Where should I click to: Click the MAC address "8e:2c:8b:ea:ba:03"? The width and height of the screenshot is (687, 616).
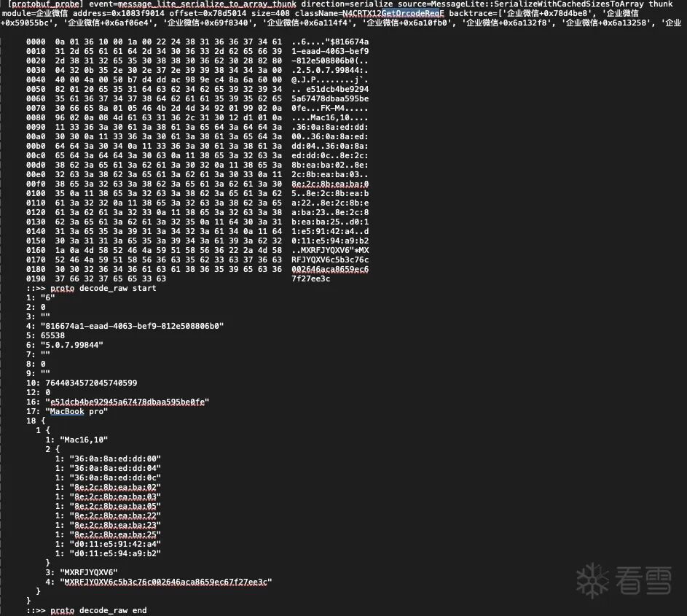115,496
